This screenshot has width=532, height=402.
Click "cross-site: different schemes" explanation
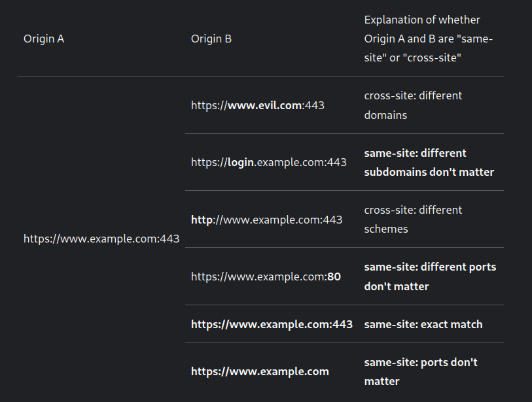tap(413, 220)
